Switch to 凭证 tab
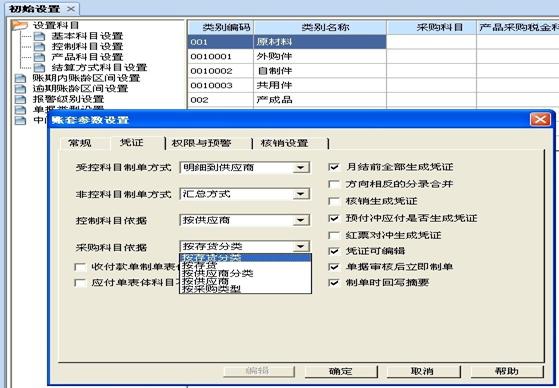The width and height of the screenshot is (559, 388). click(x=132, y=143)
